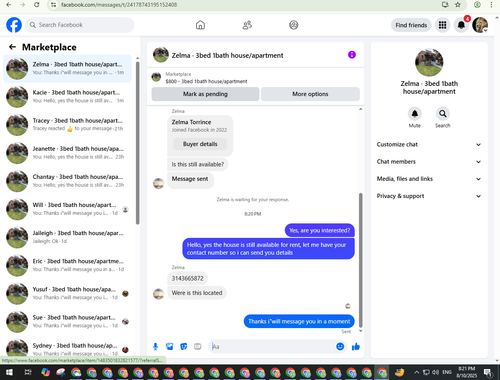Viewport: 500px width, 380px height.
Task: Open the notifications bell
Action: tap(461, 25)
